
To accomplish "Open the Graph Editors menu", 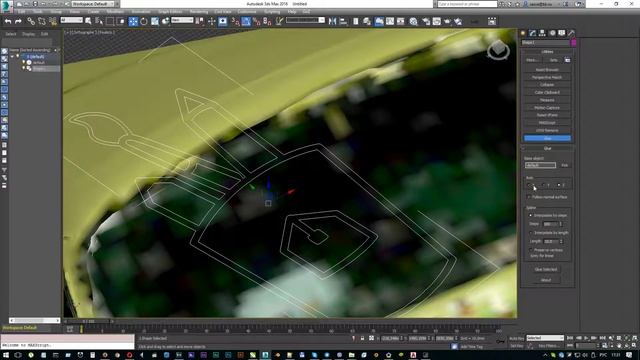I will tap(170, 12).
